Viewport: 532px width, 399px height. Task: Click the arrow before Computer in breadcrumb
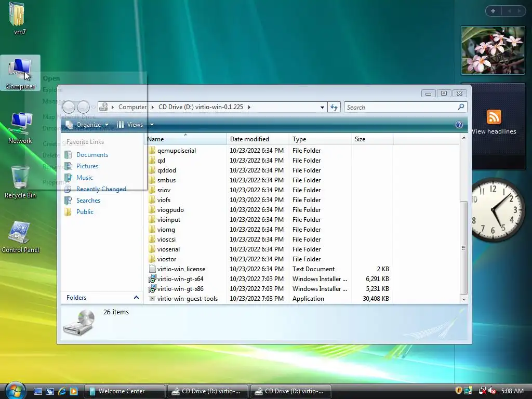point(113,107)
